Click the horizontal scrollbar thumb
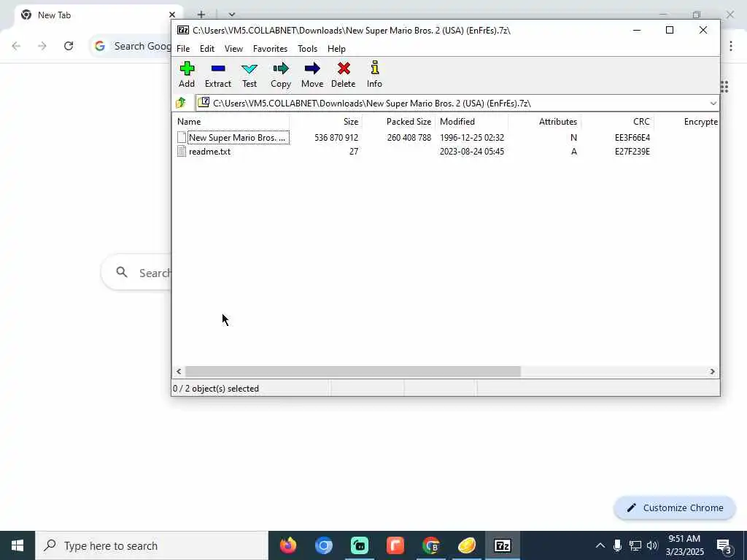747x560 pixels. coord(352,371)
